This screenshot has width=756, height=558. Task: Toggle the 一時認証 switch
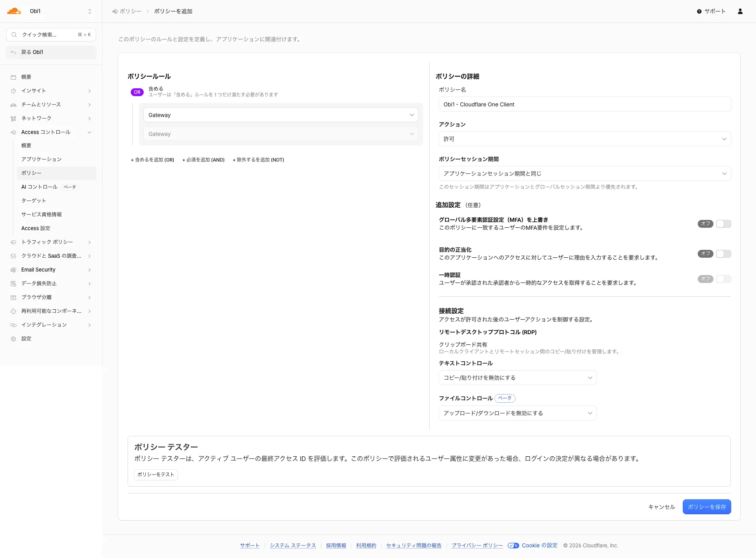point(723,279)
